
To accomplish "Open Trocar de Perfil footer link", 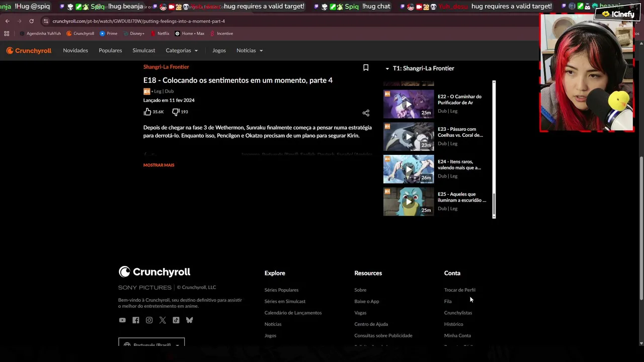I will point(459,290).
